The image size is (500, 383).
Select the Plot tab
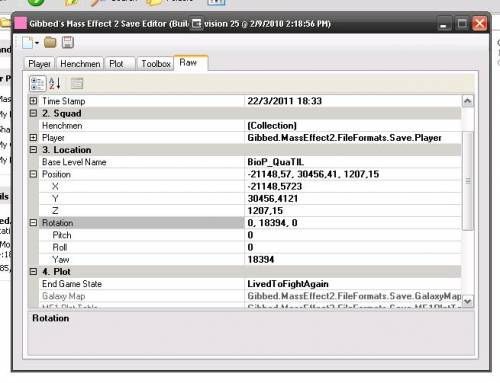(x=116, y=64)
